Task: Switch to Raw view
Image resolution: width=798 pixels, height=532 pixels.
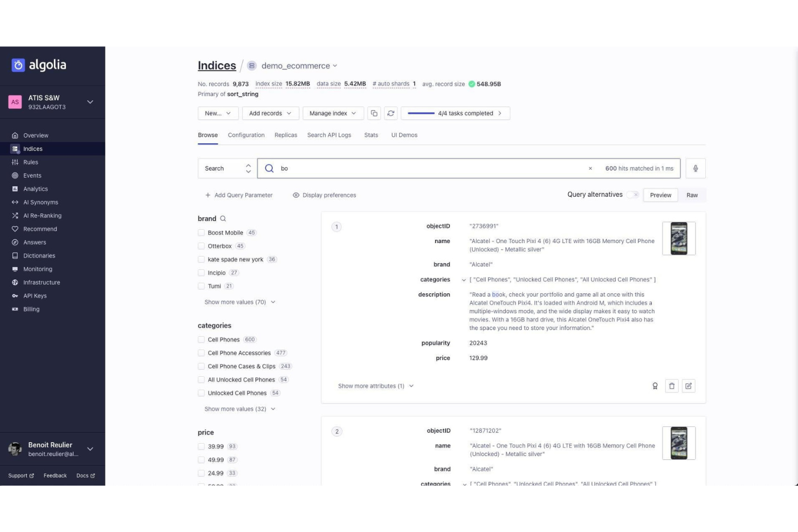Action: [x=692, y=195]
